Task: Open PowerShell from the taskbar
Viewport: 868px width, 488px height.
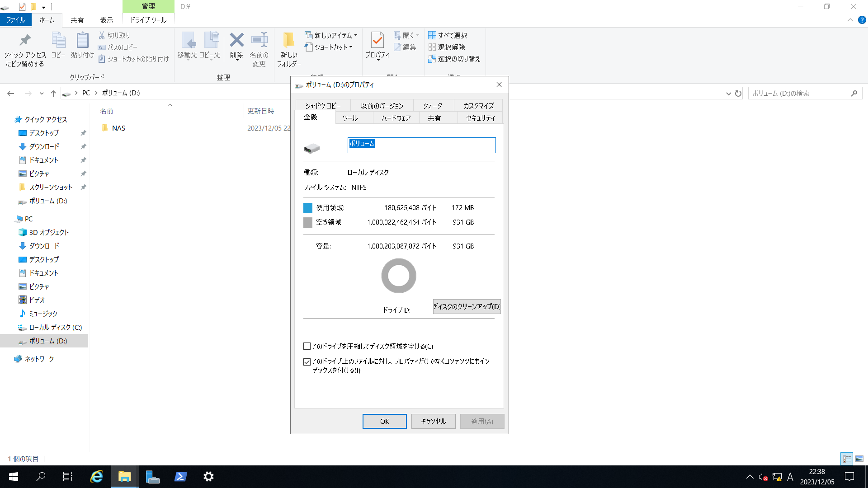Action: click(180, 477)
